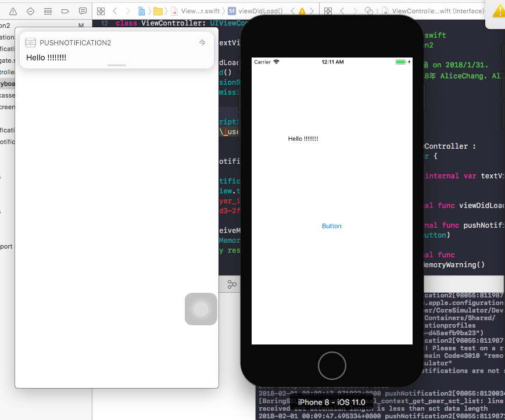Click the comment bubble icon in the top-left toolbar

click(x=83, y=10)
